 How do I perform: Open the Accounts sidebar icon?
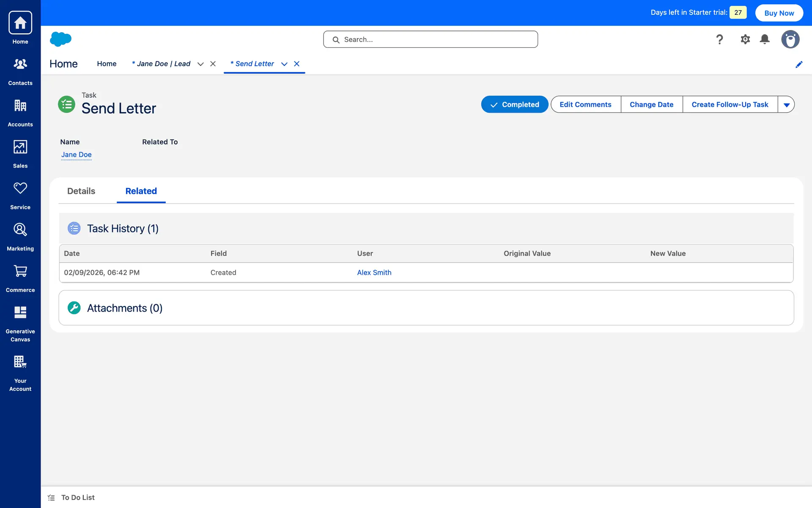pyautogui.click(x=20, y=113)
